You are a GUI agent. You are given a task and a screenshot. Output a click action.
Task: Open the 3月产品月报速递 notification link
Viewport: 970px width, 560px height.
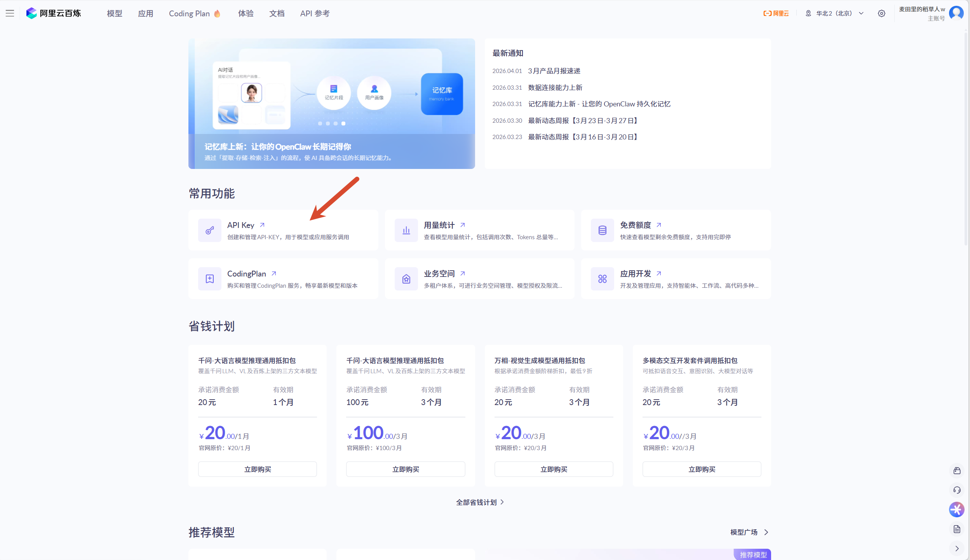point(554,71)
